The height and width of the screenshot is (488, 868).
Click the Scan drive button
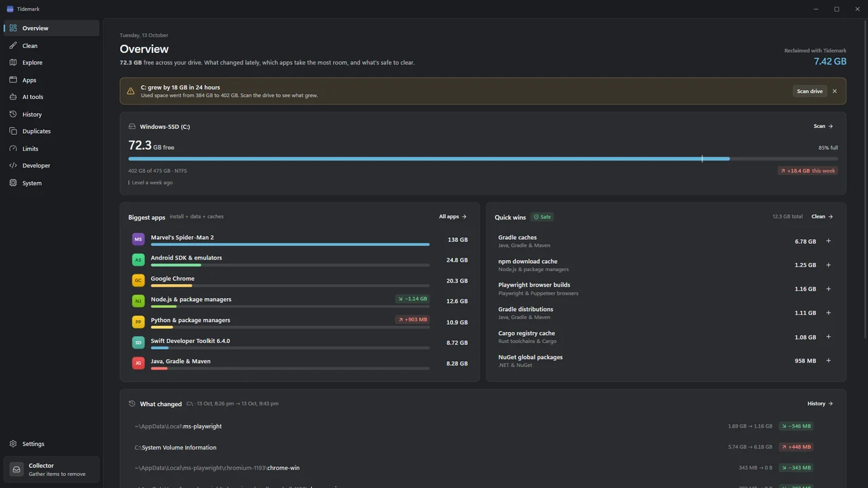click(x=810, y=91)
